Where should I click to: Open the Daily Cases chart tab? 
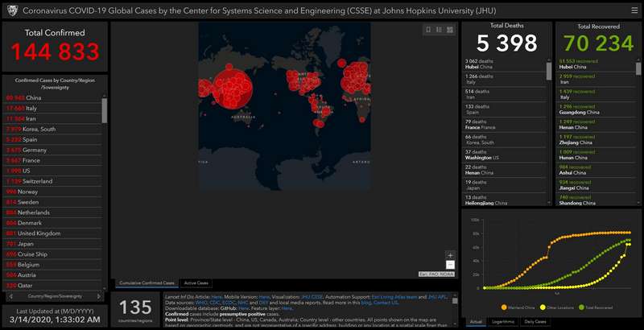pyautogui.click(x=538, y=321)
